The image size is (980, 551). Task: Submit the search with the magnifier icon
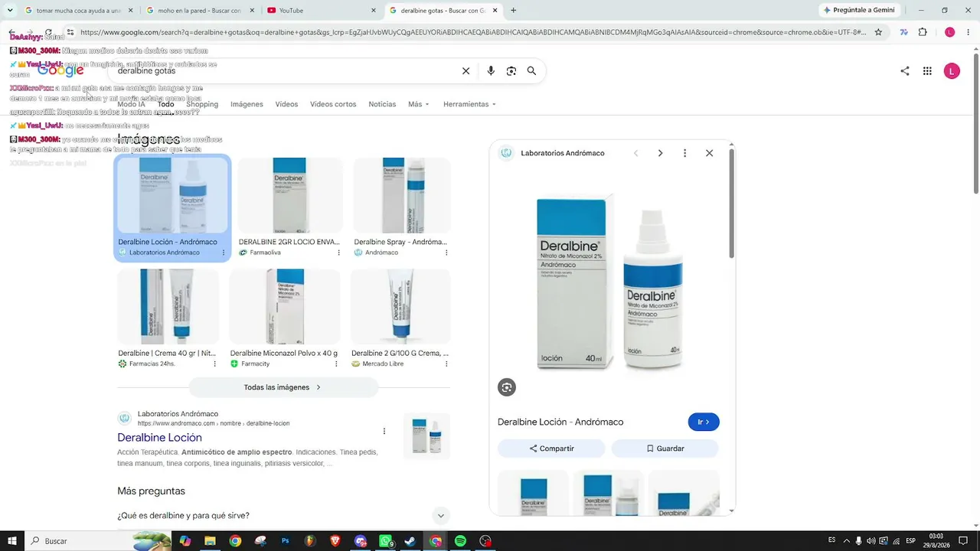click(531, 71)
